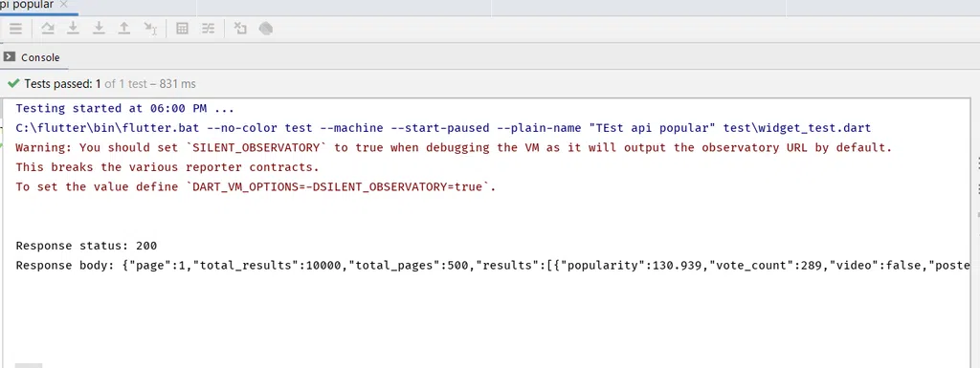Click the green tests-passed checkmark icon
Viewport: 980px width, 368px height.
[13, 83]
